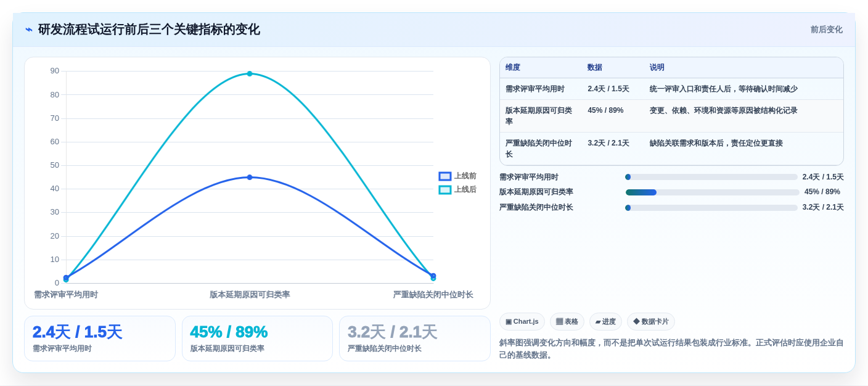This screenshot has width=868, height=386.
Task: Click the 需求评审平均用时 progress bar
Action: point(711,177)
